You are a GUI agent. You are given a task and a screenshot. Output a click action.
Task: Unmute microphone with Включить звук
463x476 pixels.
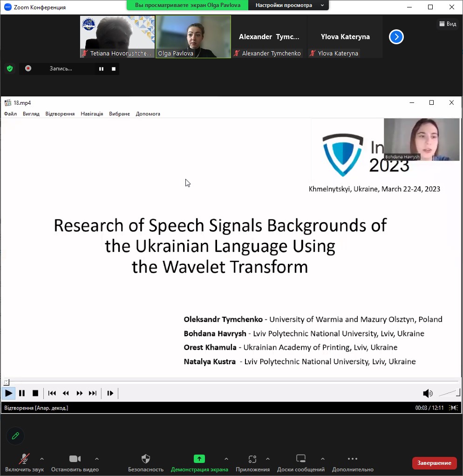click(x=24, y=459)
